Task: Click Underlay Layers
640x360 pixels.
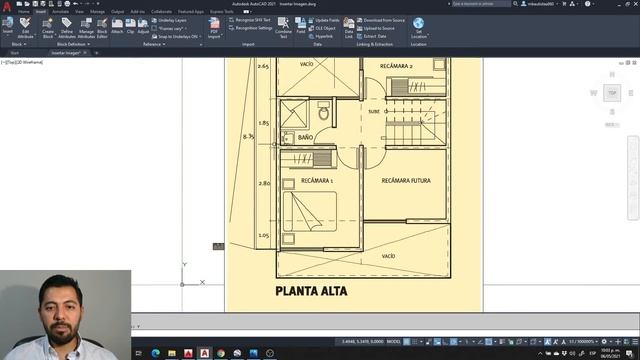Action: point(169,20)
